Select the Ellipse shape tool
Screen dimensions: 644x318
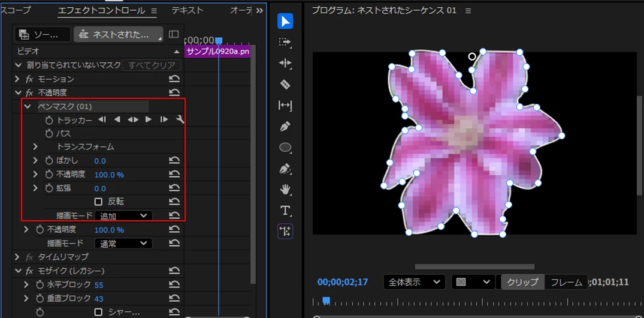pyautogui.click(x=285, y=147)
